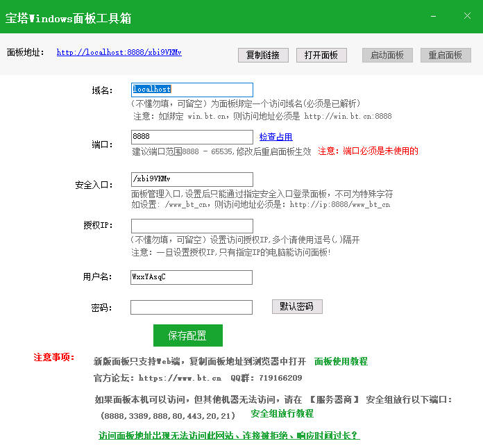The image size is (483, 448).
Task: Click the red 注意事项 heading
Action: (54, 357)
